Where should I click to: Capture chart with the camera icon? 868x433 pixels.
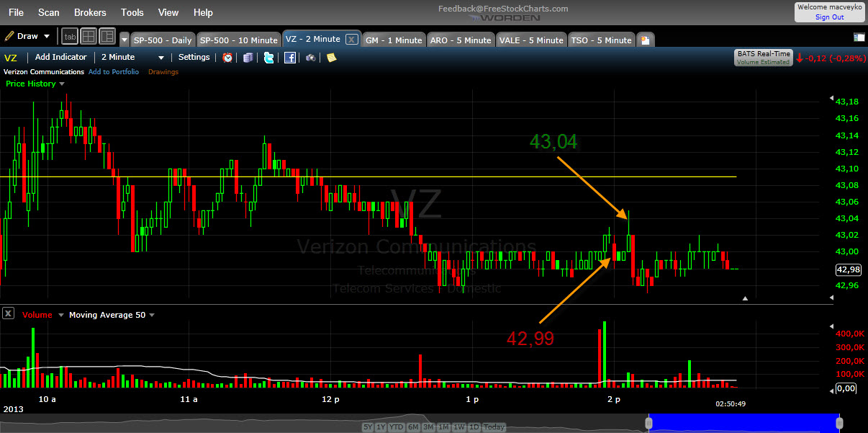point(311,58)
